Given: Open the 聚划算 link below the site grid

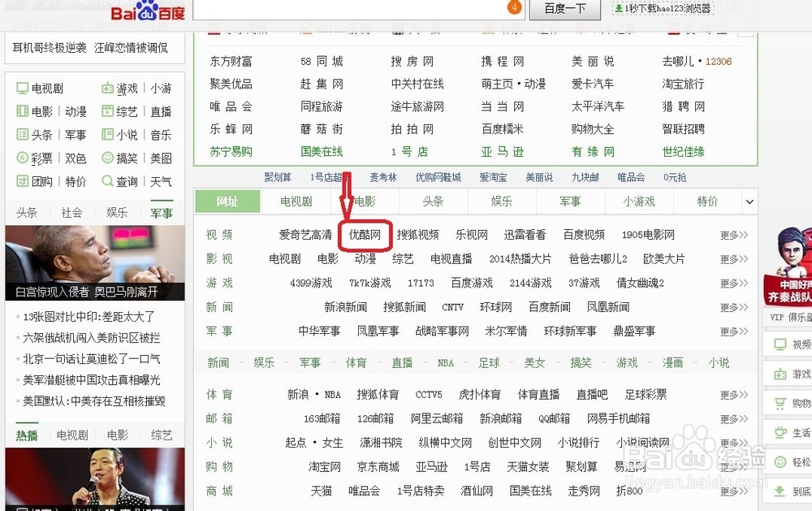Looking at the screenshot, I should pyautogui.click(x=278, y=177).
